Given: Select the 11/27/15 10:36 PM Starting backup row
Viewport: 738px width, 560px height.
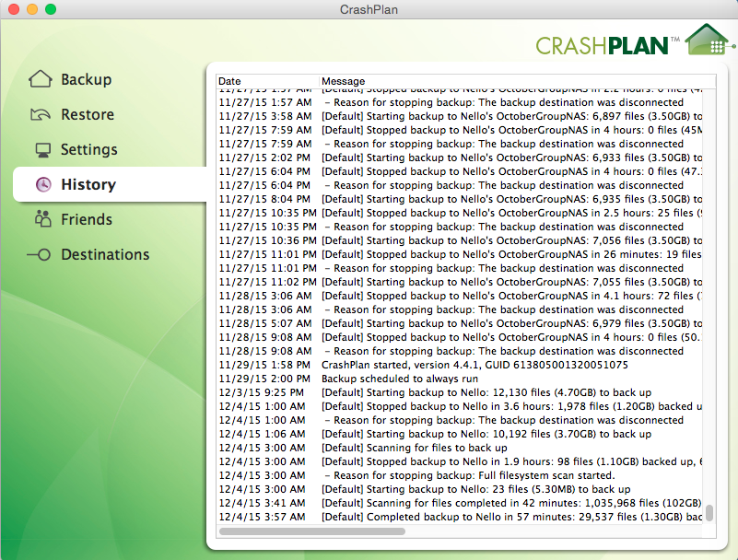Looking at the screenshot, I should pyautogui.click(x=460, y=240).
